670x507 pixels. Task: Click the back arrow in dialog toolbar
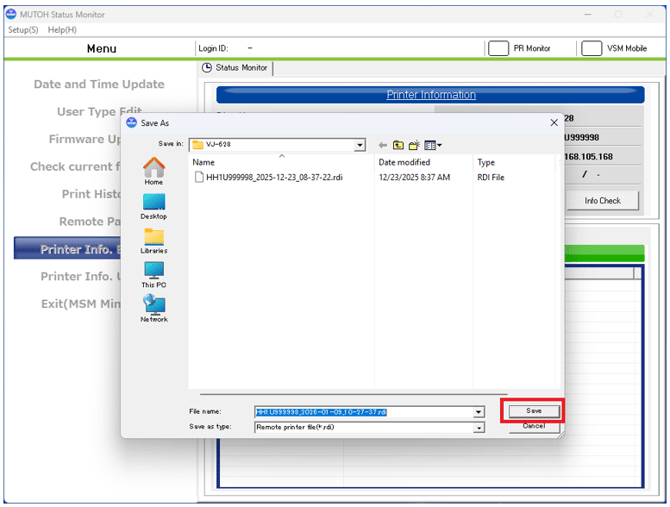pyautogui.click(x=382, y=145)
